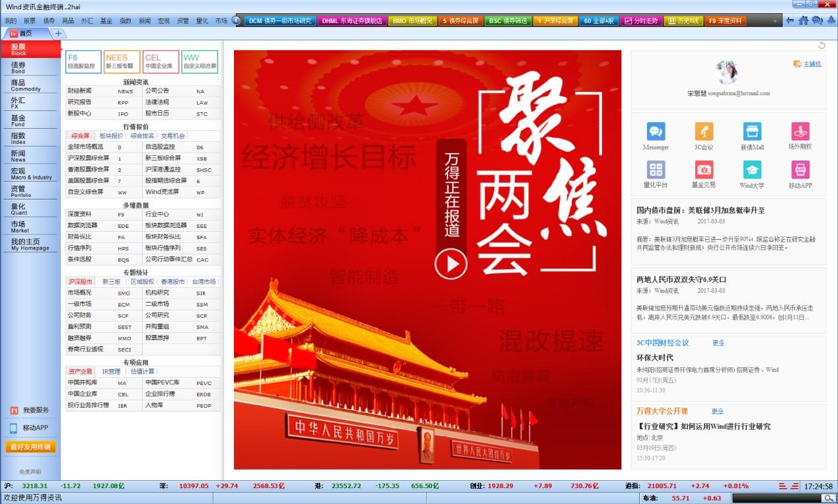Click the first red lines icon beside clock
Screen dimensions: 838x504
coord(782,486)
